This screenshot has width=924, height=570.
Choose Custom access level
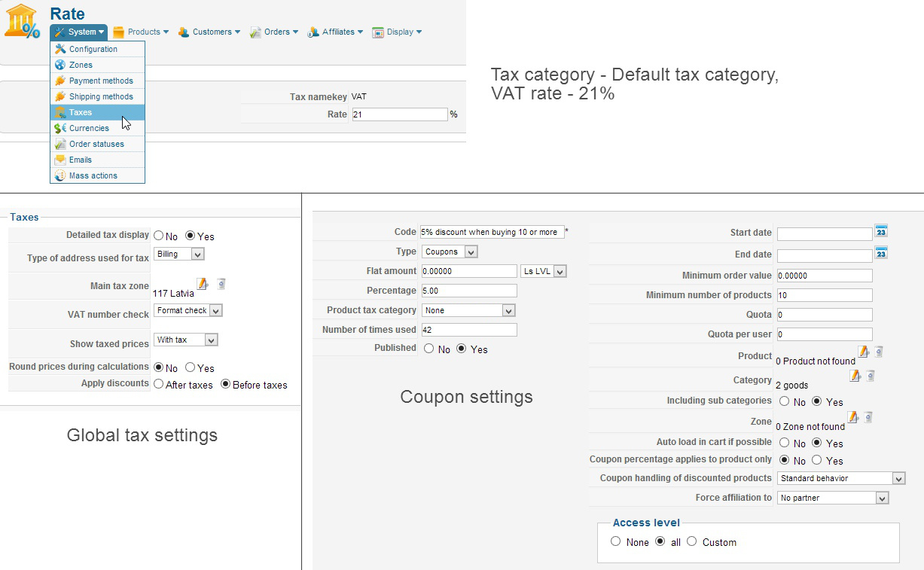pyautogui.click(x=692, y=541)
